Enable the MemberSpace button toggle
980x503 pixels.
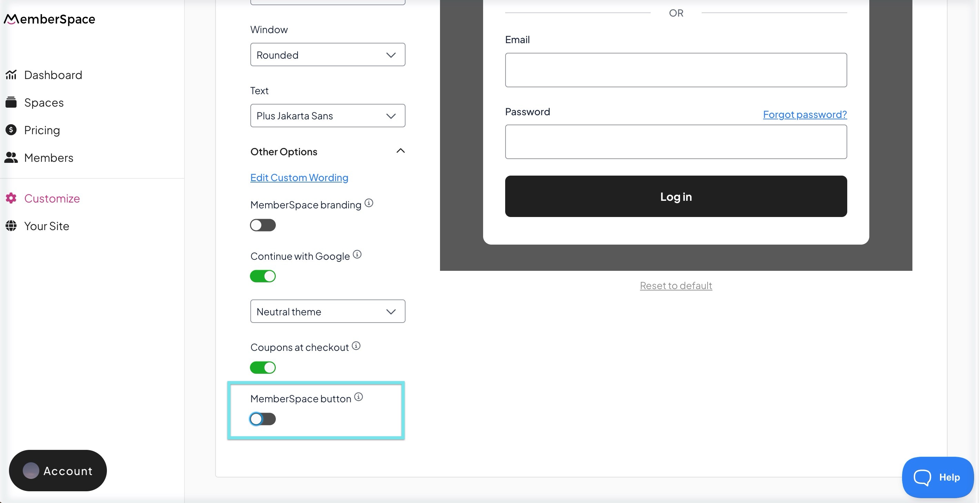[x=262, y=419]
